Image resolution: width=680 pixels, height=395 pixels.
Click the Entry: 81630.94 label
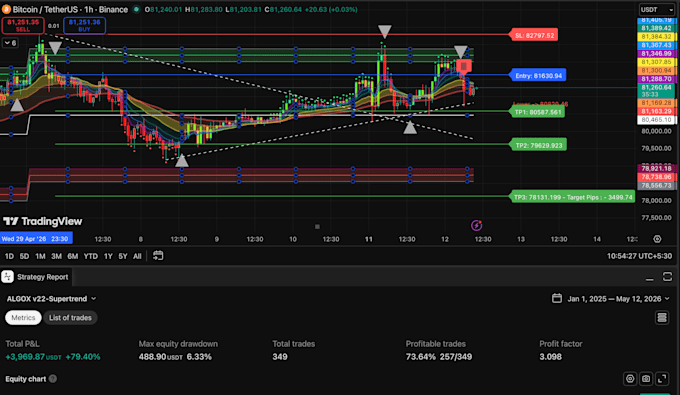tap(538, 75)
